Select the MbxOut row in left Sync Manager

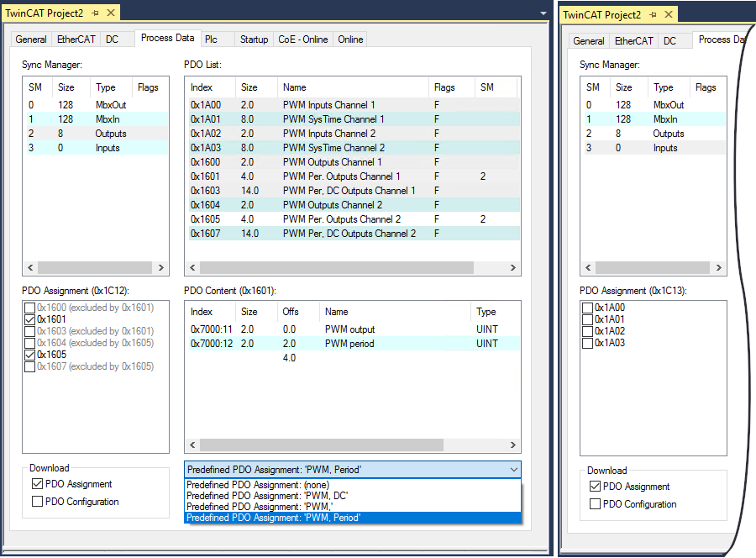click(x=96, y=105)
